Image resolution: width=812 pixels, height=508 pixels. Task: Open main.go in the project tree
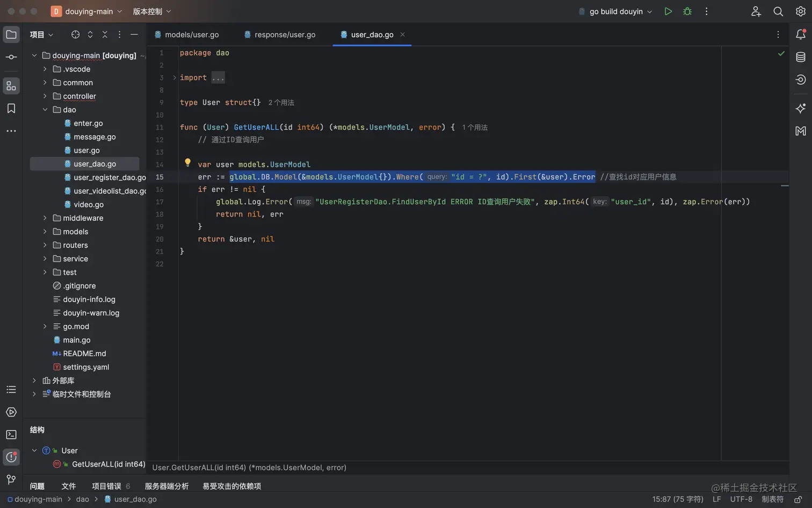click(76, 340)
